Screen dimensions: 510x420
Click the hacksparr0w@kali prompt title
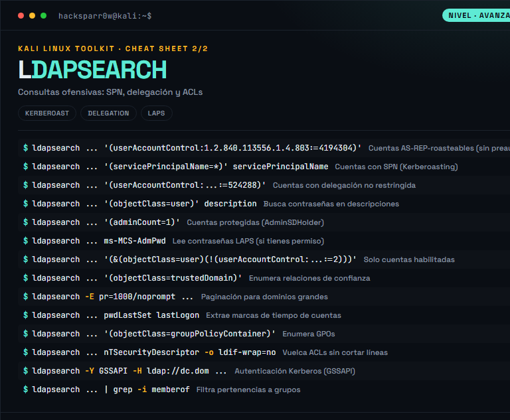tap(105, 16)
